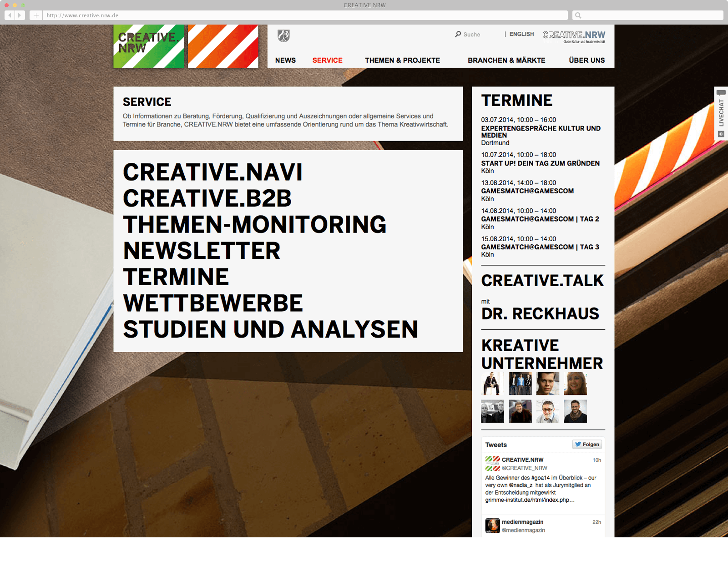Click the TERMINE sidebar heading
This screenshot has width=728, height=561.
pyautogui.click(x=517, y=101)
